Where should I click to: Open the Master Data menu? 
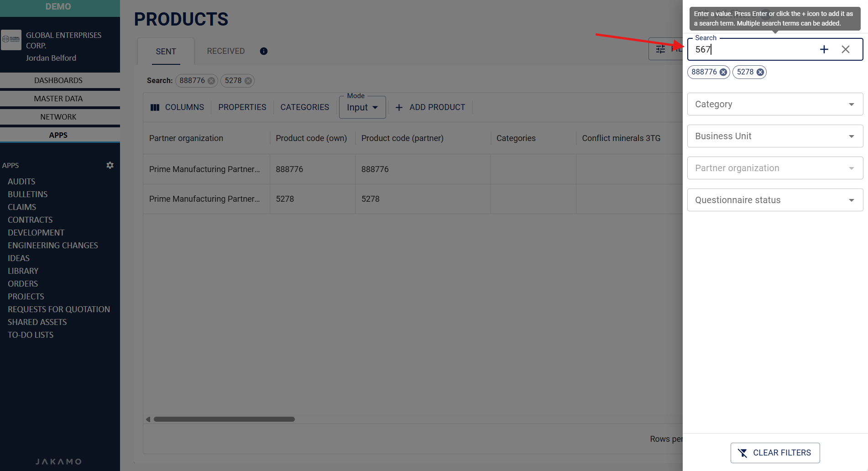point(58,99)
